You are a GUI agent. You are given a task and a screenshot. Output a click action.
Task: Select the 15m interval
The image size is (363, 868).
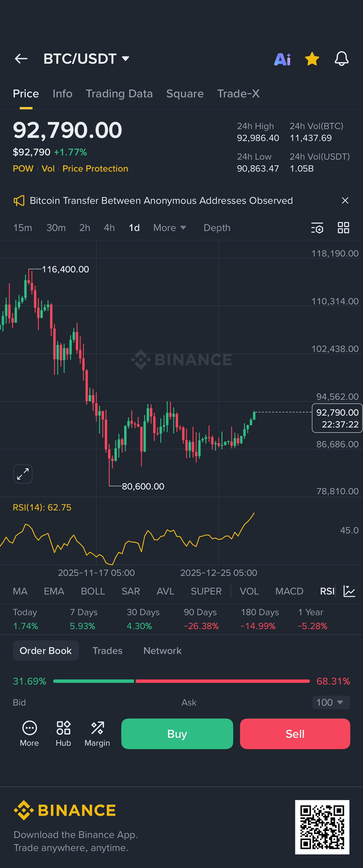[22, 228]
